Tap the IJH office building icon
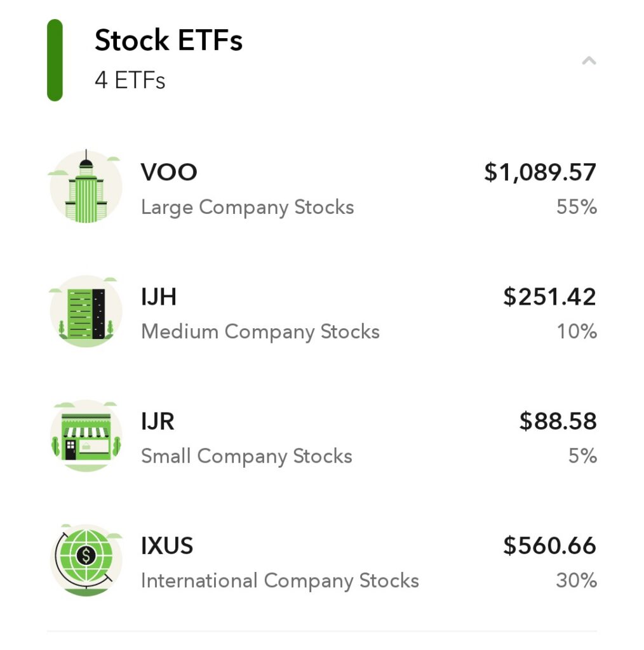Viewport: 644px width, 650px height. (x=86, y=311)
